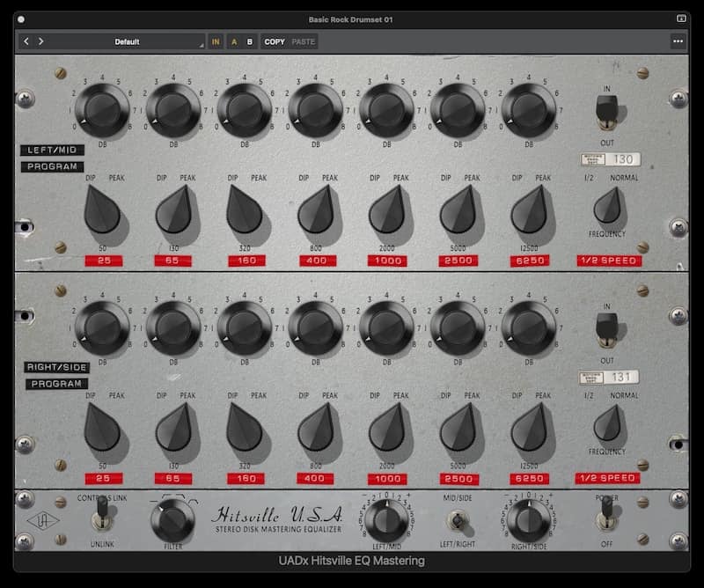Click Left/Mid red 1000 frequency label
The image size is (704, 588).
coord(387,261)
